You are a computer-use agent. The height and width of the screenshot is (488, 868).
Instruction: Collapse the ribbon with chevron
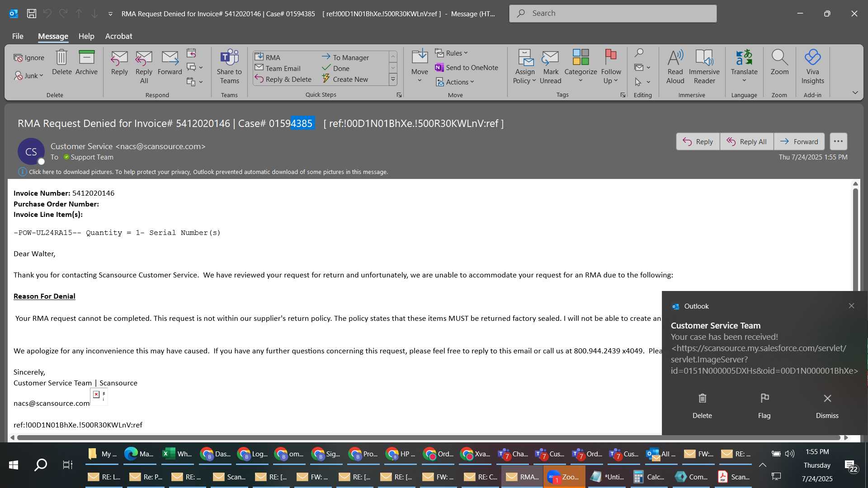click(855, 93)
